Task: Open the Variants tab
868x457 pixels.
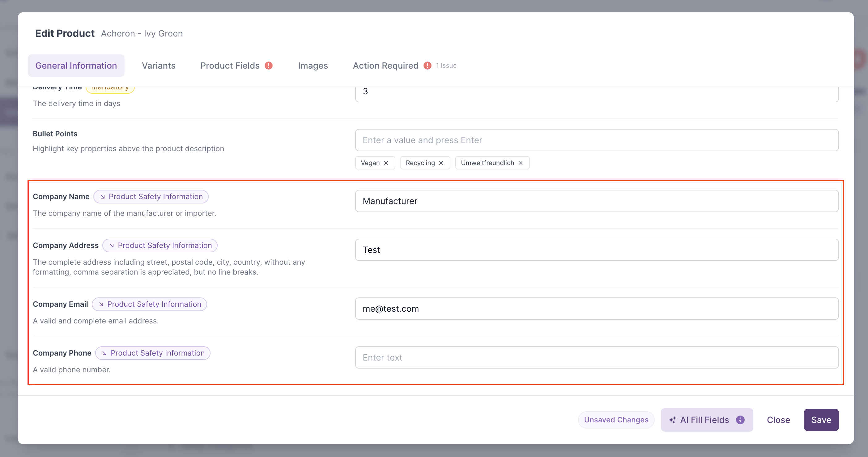Action: (159, 65)
